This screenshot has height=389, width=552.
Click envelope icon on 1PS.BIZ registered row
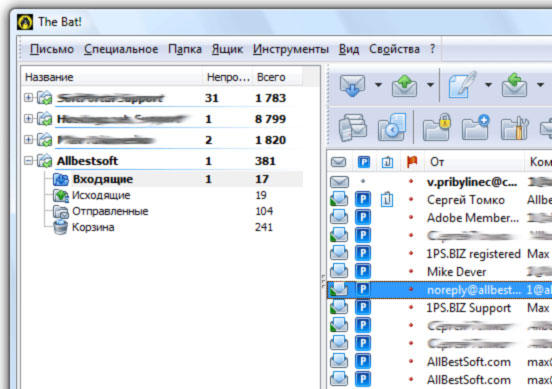339,253
